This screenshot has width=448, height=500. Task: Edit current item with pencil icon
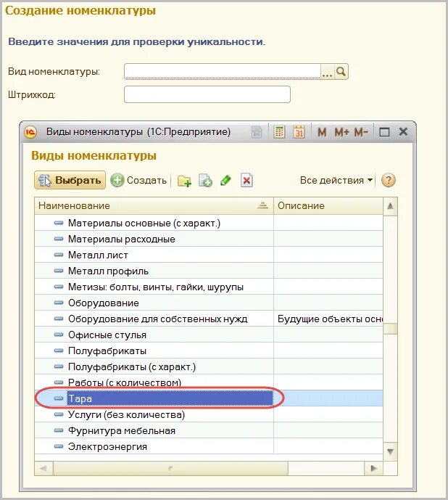226,180
